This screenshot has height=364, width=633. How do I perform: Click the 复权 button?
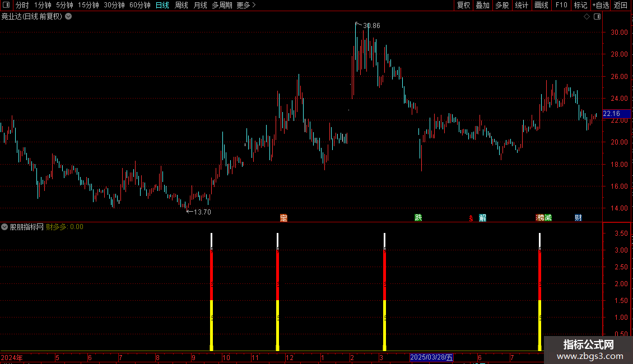463,5
